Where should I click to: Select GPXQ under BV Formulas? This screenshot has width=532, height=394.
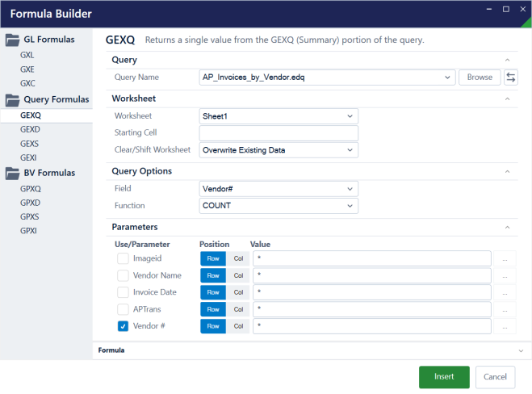point(31,187)
